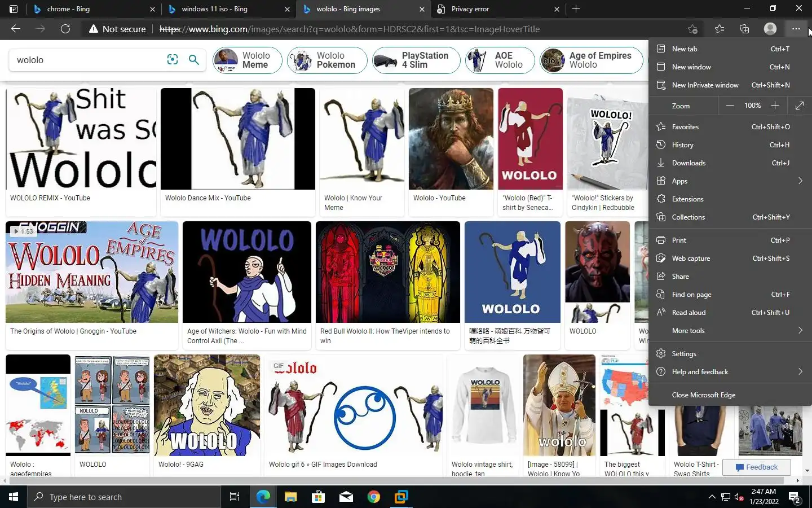Open Microsoft Edge from the taskbar

pos(263,497)
